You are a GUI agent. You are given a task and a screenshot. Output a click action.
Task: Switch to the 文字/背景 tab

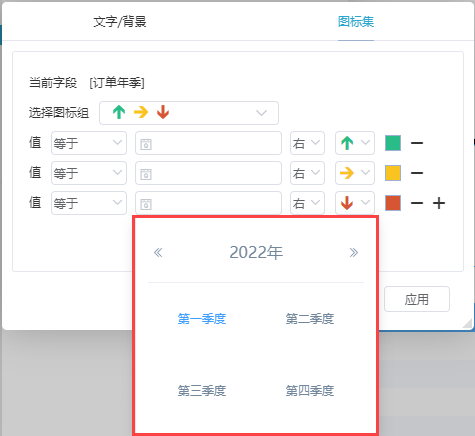click(120, 22)
